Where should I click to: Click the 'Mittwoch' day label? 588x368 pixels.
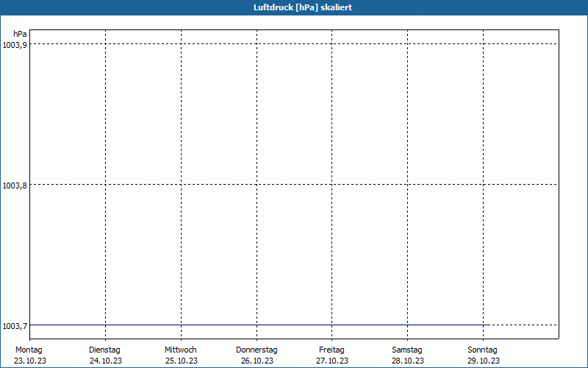(x=180, y=350)
